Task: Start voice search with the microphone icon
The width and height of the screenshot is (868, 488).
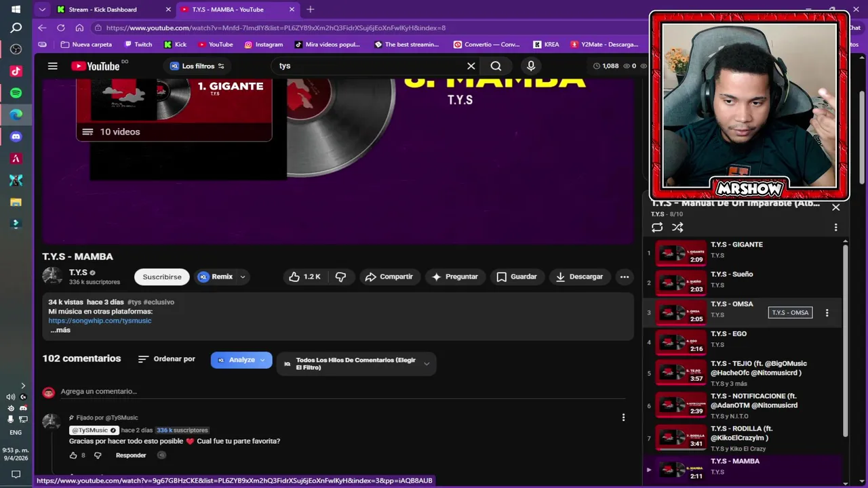Action: [x=531, y=66]
